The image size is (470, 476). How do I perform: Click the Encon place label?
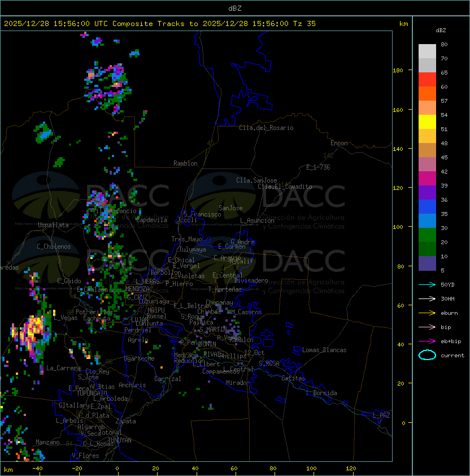[339, 143]
